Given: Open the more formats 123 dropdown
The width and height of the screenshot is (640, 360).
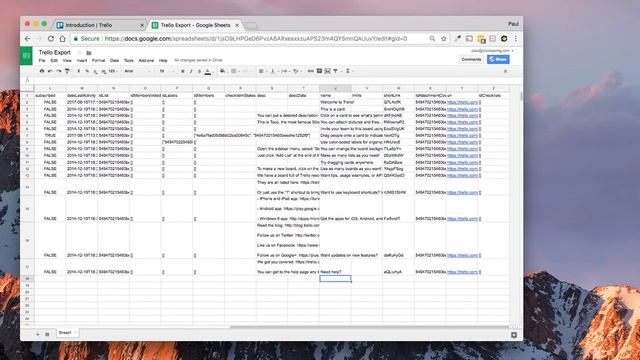Looking at the screenshot, I should pyautogui.click(x=113, y=71).
